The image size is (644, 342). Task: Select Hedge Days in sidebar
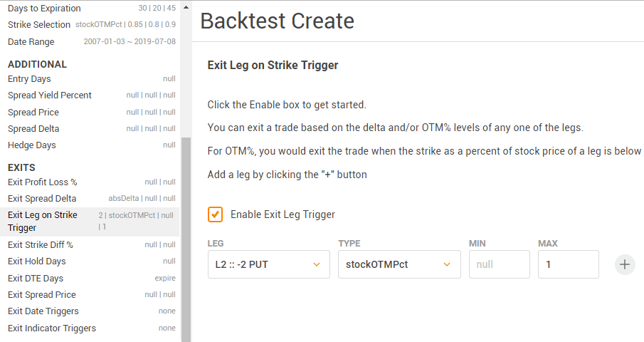[x=92, y=145]
